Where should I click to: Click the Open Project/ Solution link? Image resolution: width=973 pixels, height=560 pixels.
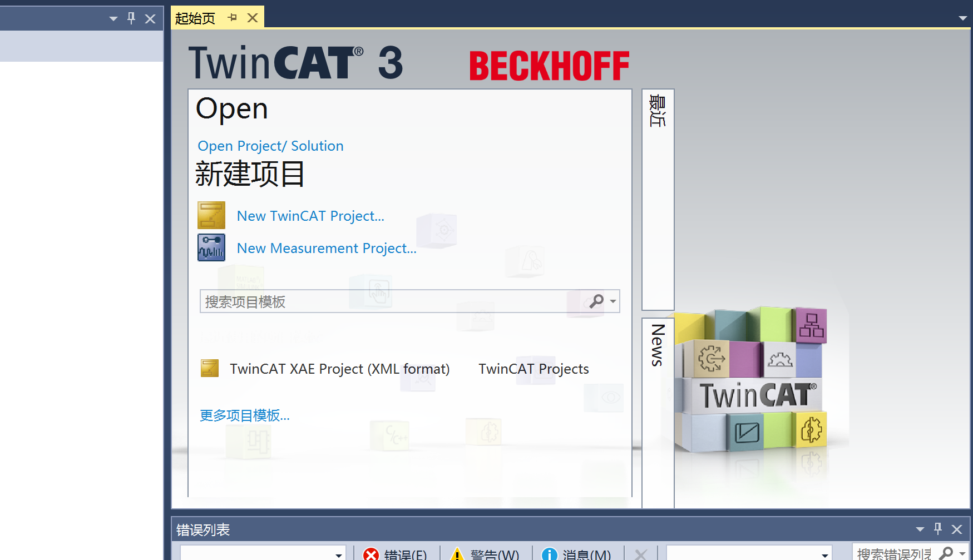pos(270,146)
